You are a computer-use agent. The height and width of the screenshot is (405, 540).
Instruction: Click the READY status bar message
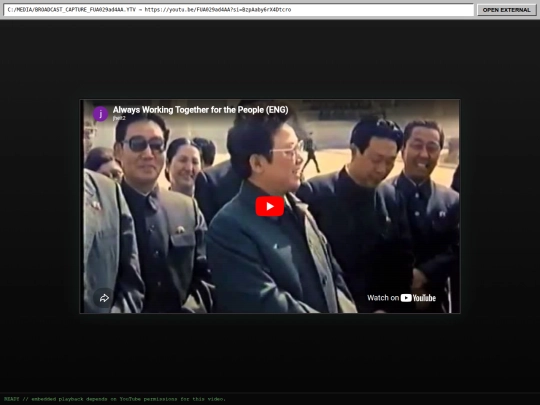click(115, 399)
